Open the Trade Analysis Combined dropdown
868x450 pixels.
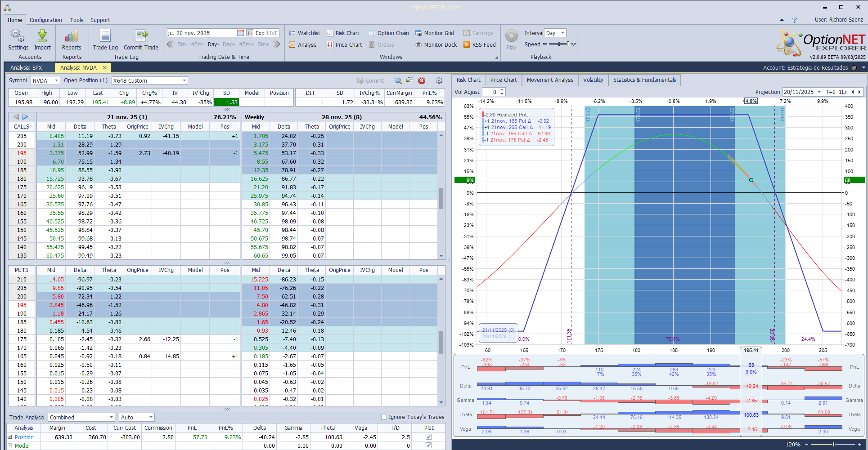tap(111, 417)
